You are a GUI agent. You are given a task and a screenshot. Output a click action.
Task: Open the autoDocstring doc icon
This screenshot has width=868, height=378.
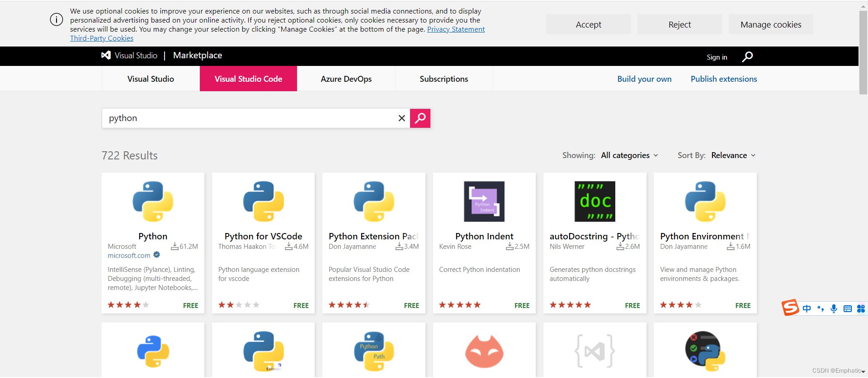click(595, 201)
